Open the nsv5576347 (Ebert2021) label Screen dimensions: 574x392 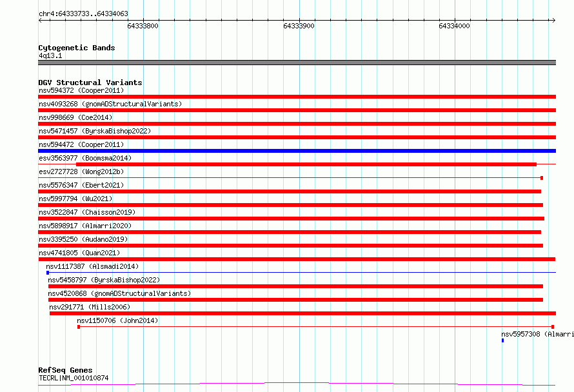81,185
